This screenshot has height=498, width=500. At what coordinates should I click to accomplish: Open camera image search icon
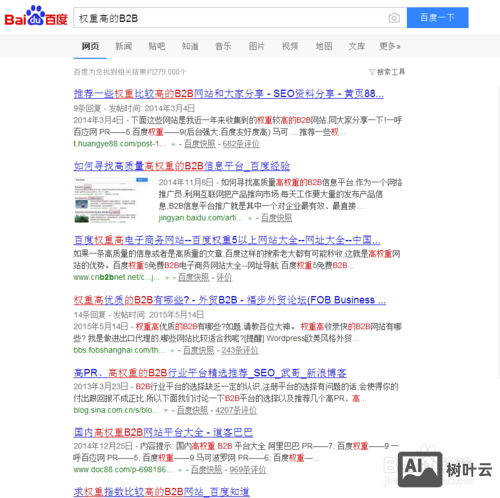(x=394, y=18)
